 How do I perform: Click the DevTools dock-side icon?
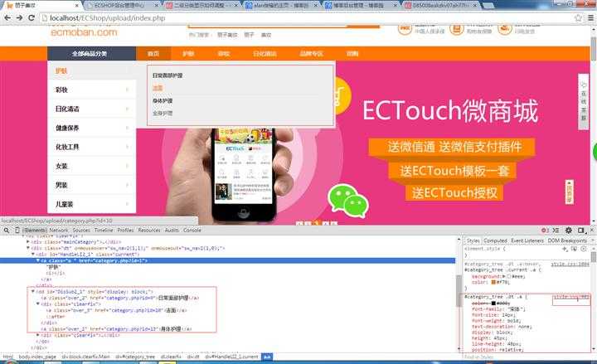pyautogui.click(x=580, y=230)
